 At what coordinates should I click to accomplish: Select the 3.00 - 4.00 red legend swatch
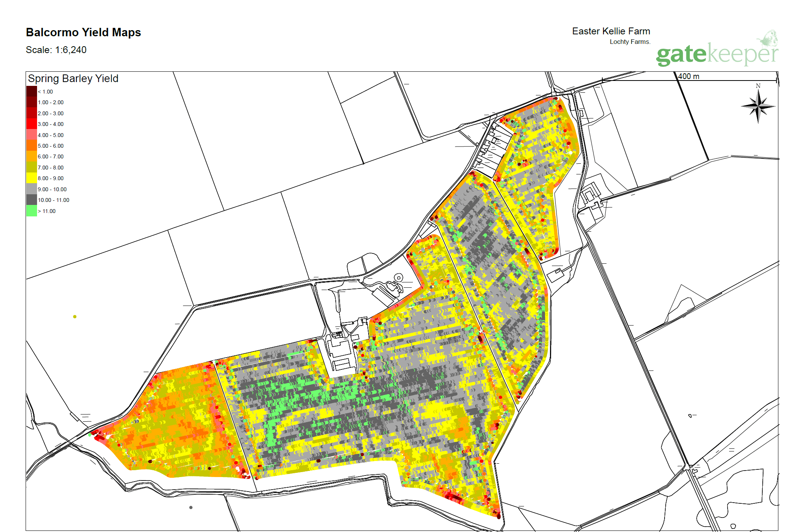[32, 124]
